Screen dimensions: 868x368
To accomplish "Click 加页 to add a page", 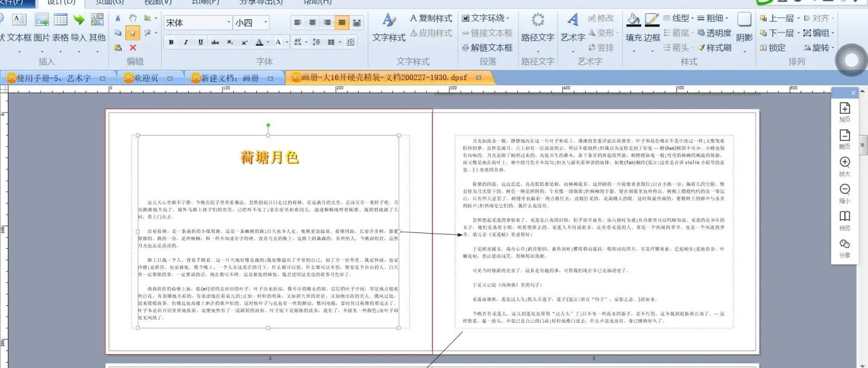I will (x=844, y=112).
